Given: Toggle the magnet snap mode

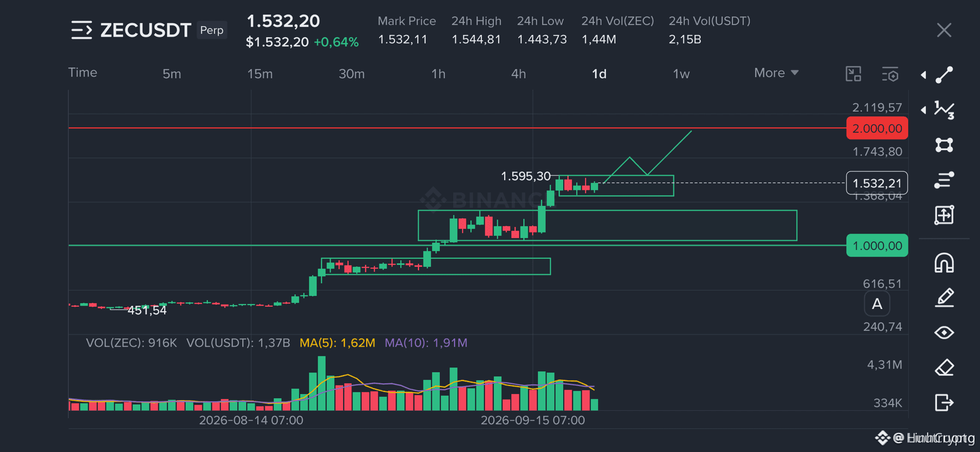Looking at the screenshot, I should coord(944,263).
